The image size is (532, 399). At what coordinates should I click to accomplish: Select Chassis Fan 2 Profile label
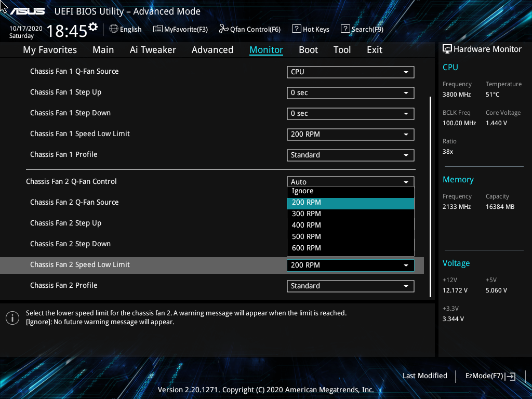[64, 285]
